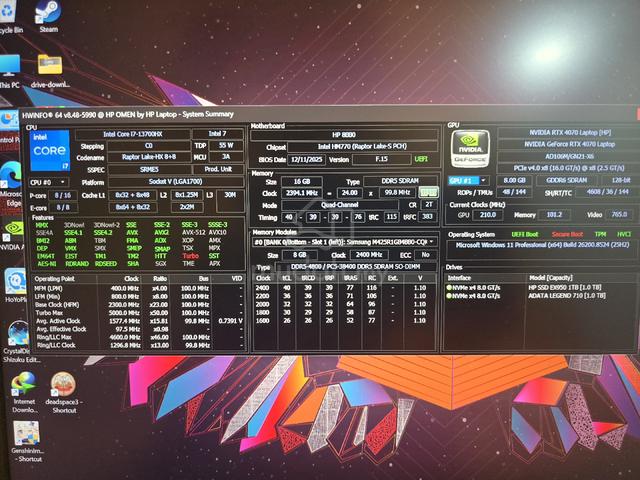Click the 'Ring/LLC Max' row
640x480 pixels.
click(x=139, y=337)
